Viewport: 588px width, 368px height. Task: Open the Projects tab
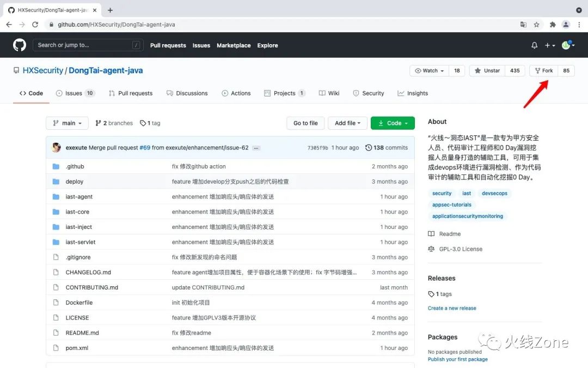(285, 93)
